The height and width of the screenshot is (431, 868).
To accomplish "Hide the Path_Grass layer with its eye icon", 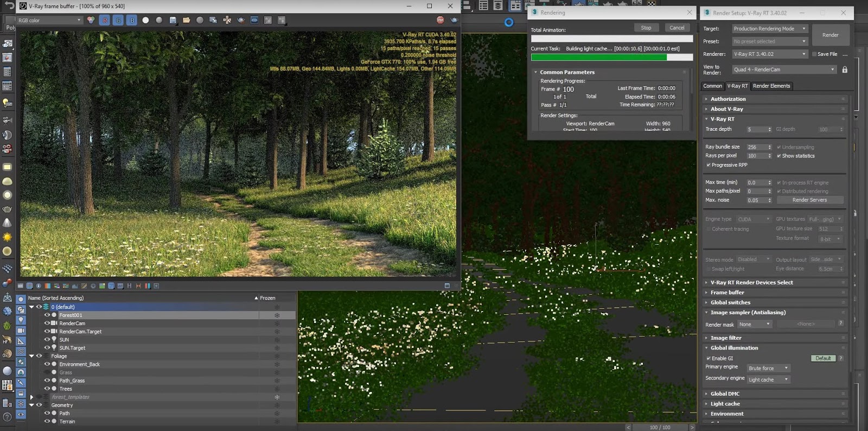I will 47,381.
